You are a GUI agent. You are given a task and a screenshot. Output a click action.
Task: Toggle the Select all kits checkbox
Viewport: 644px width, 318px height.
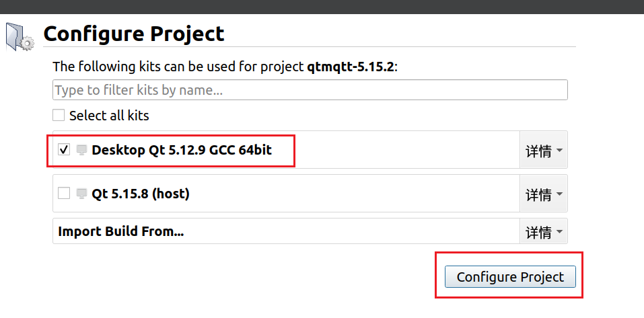[59, 116]
